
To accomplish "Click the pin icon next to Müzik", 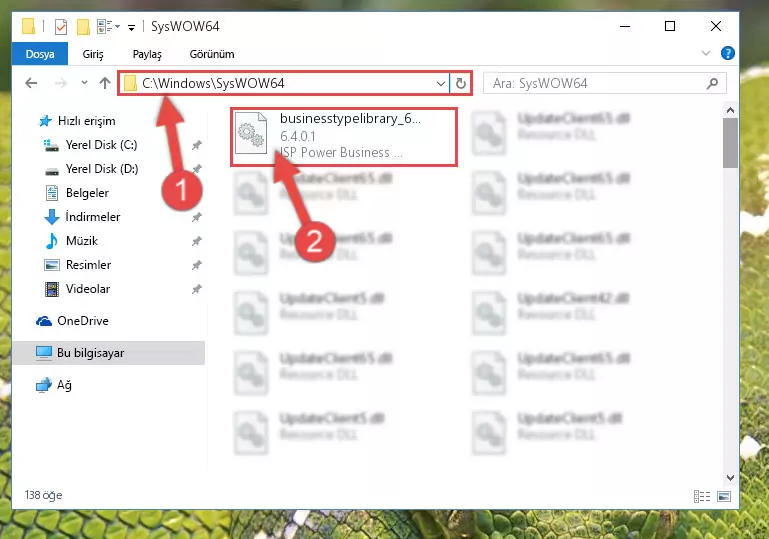I will tap(197, 241).
